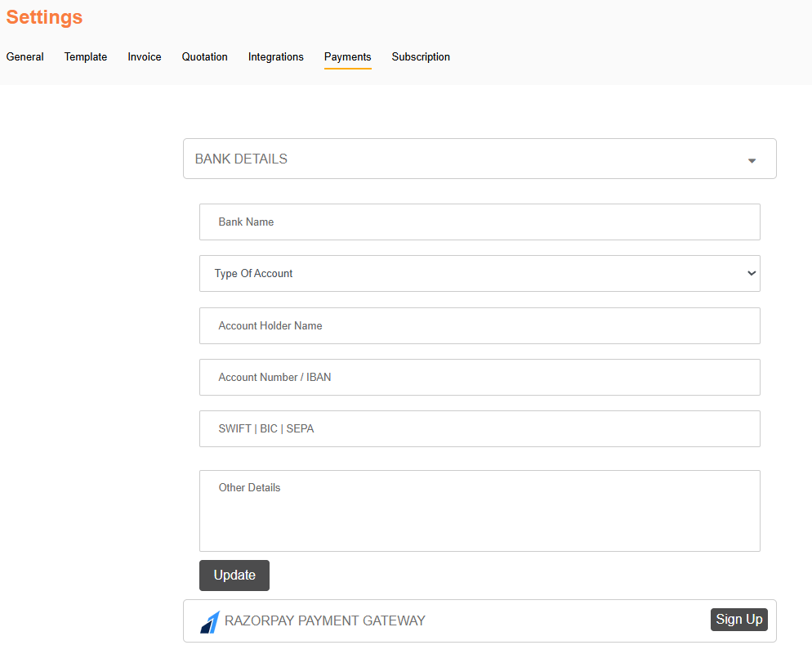The width and height of the screenshot is (812, 645).
Task: Open the Type Of Account dropdown
Action: tap(480, 274)
